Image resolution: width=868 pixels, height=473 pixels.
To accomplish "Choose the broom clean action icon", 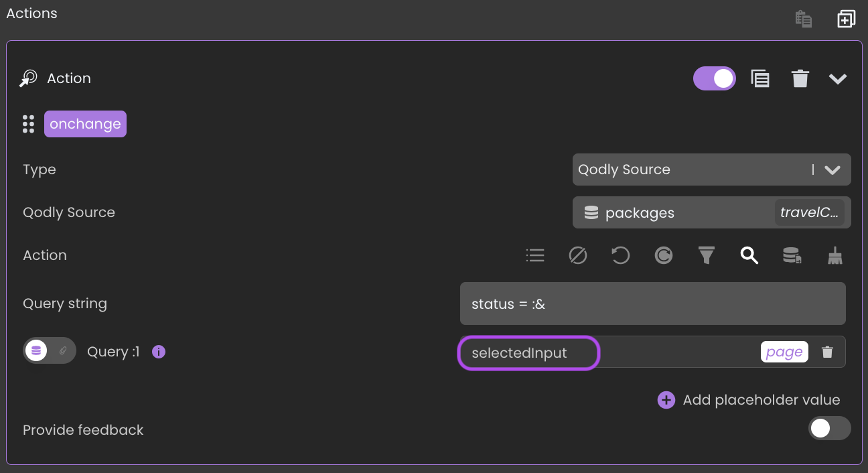I will 835,255.
